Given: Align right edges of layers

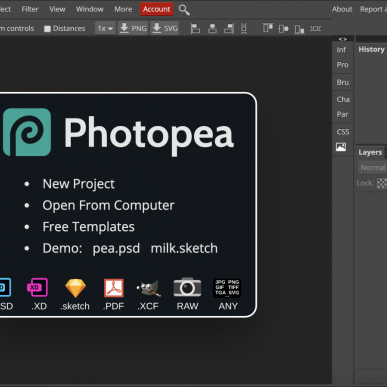Looking at the screenshot, I should [x=229, y=29].
